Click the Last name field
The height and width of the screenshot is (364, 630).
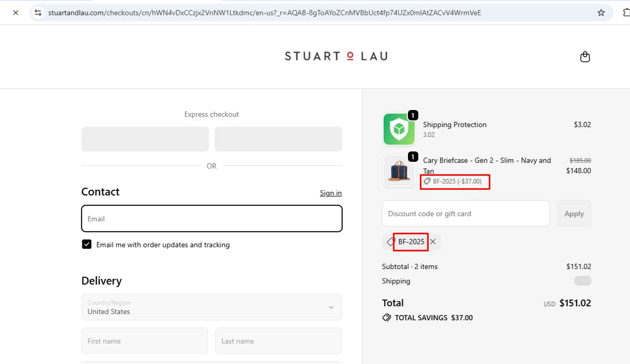pyautogui.click(x=278, y=341)
